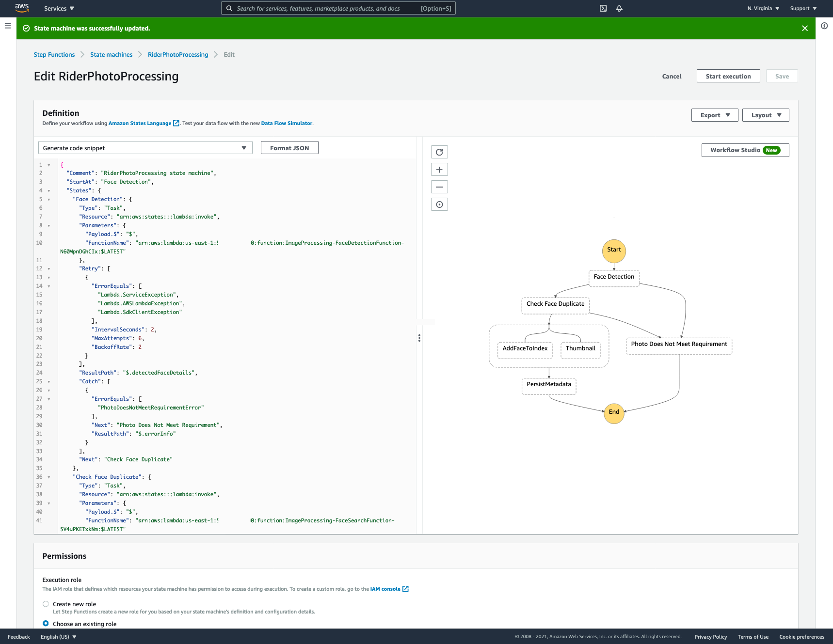Go to State machines breadcrumb
833x644 pixels.
coord(111,54)
